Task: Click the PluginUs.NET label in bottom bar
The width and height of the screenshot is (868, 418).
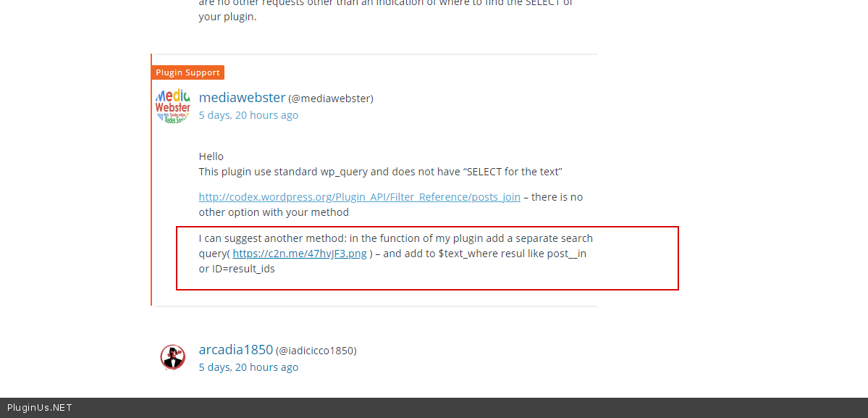Action: tap(39, 408)
